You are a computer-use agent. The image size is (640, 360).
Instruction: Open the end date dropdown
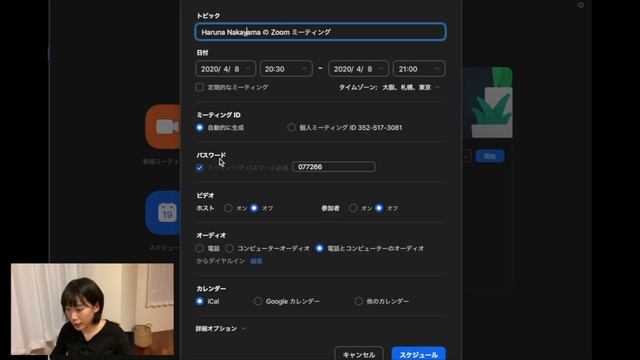pos(358,69)
